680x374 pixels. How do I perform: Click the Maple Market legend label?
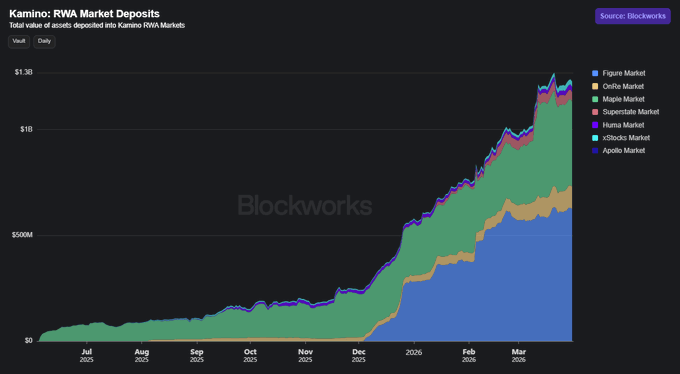[624, 99]
